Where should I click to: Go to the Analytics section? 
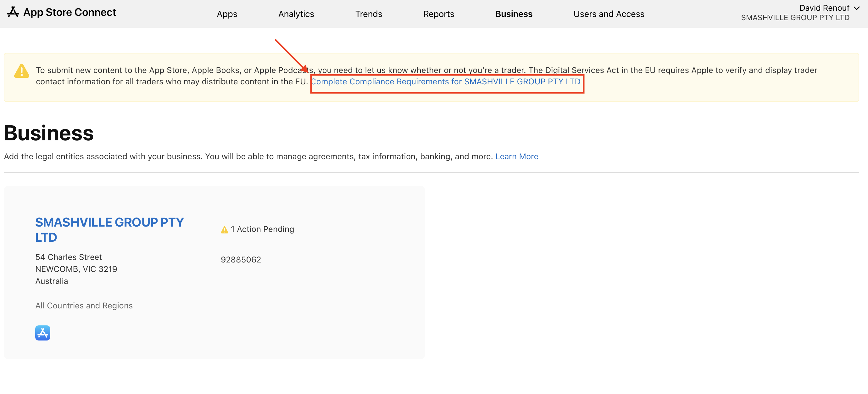[296, 14]
